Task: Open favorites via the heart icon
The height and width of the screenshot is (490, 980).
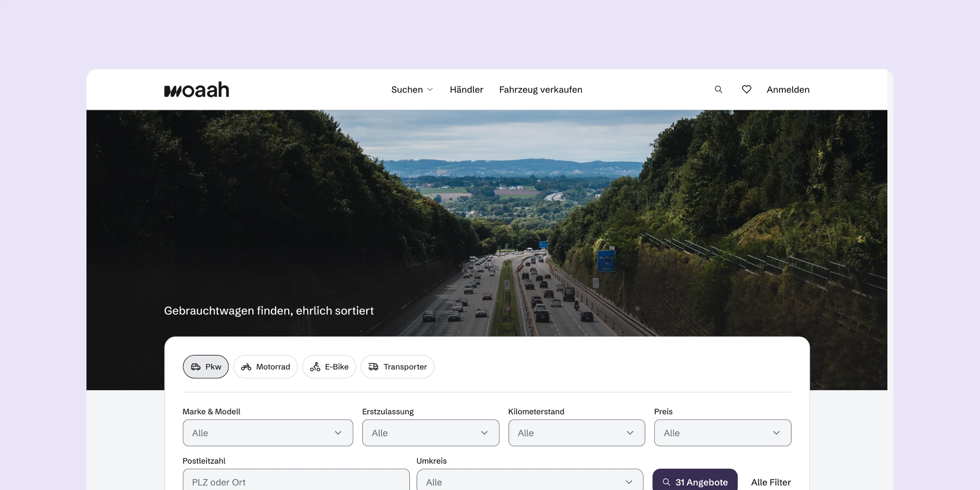Action: click(747, 89)
